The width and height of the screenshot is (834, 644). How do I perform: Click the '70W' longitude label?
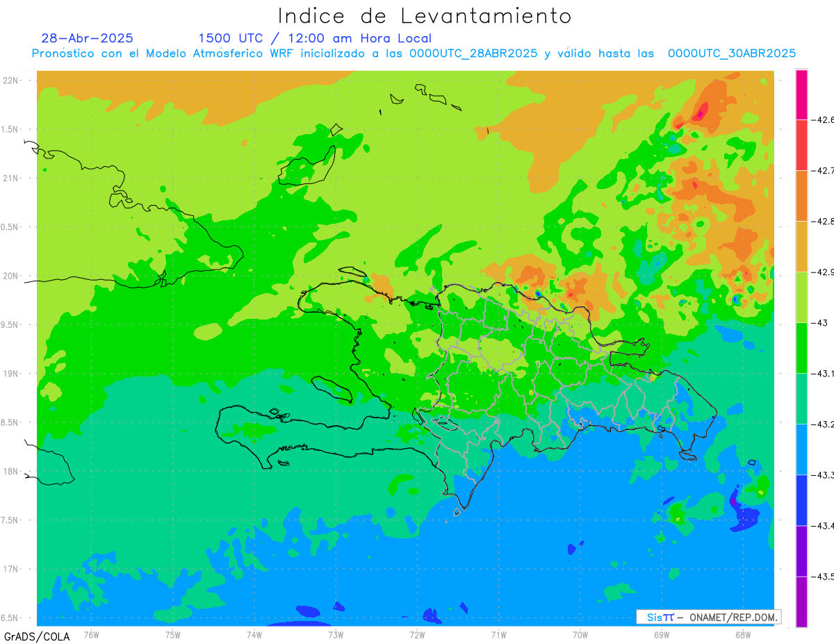click(580, 635)
